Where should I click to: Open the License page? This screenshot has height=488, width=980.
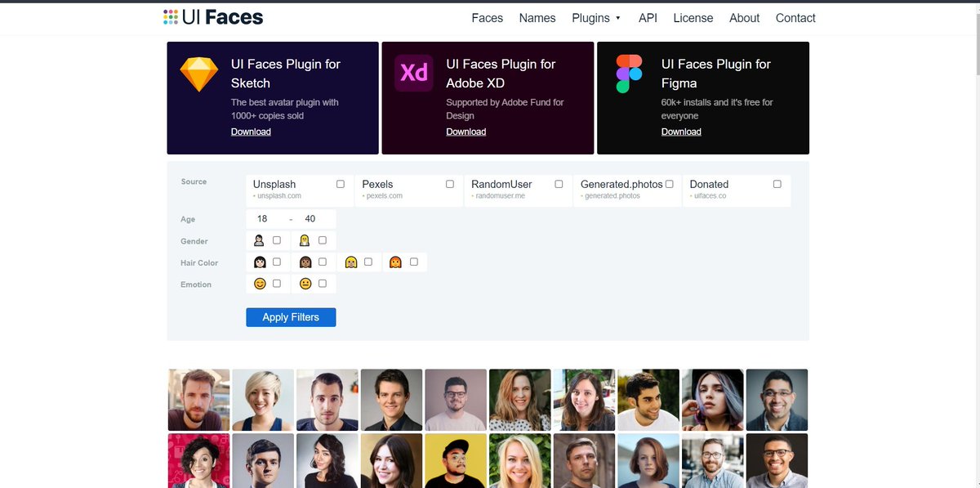(x=693, y=18)
